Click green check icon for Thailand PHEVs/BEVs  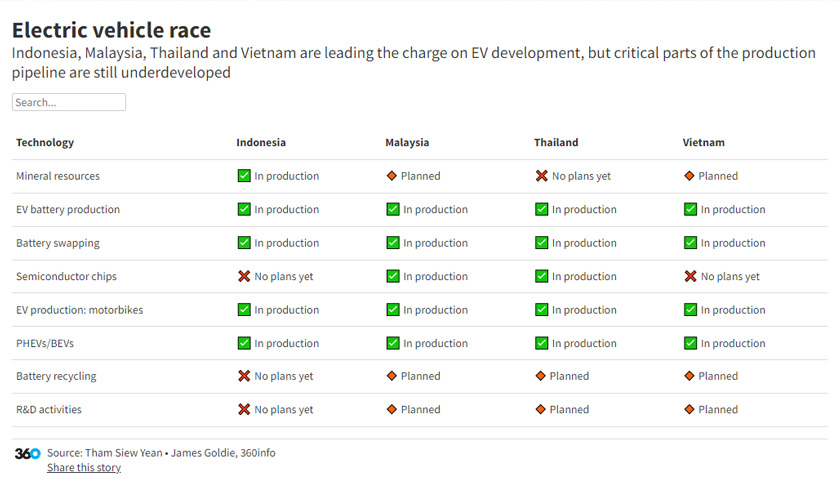(x=542, y=343)
